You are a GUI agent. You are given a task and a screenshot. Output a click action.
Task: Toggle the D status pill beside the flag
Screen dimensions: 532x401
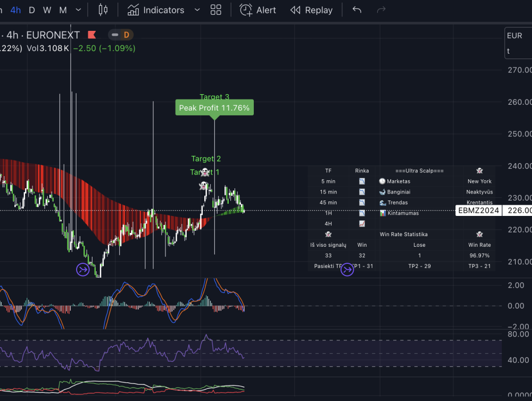point(121,35)
